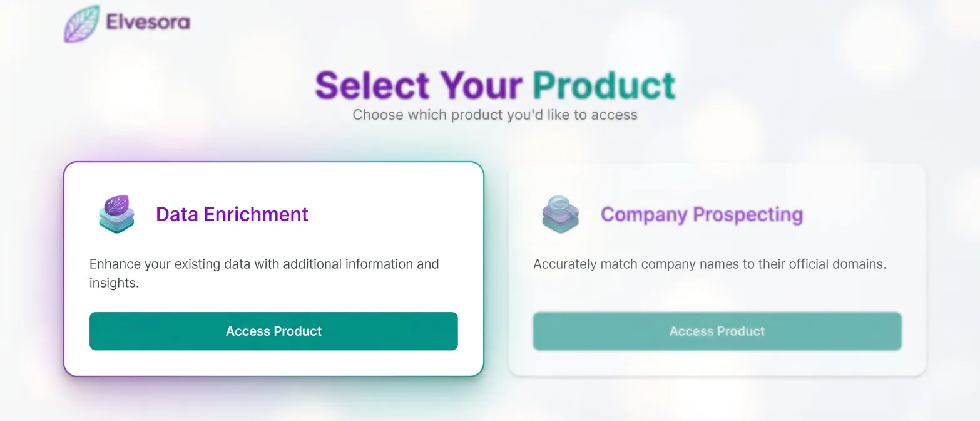
Task: Click the Data Enrichment description text
Action: point(264,273)
